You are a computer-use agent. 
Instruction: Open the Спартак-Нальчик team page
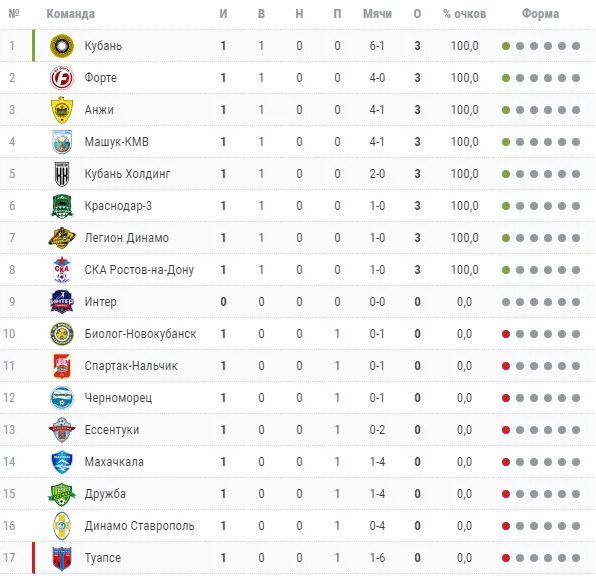point(131,366)
